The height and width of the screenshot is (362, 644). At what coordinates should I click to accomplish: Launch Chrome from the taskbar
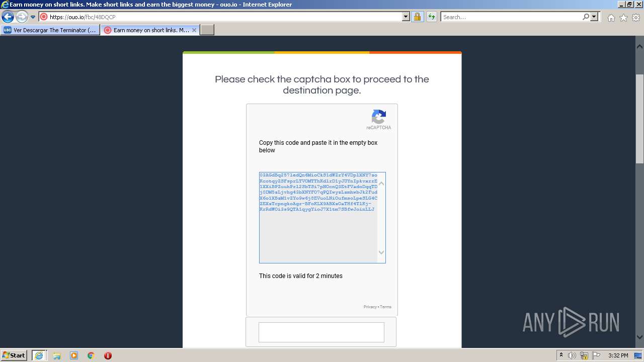tap(91, 355)
